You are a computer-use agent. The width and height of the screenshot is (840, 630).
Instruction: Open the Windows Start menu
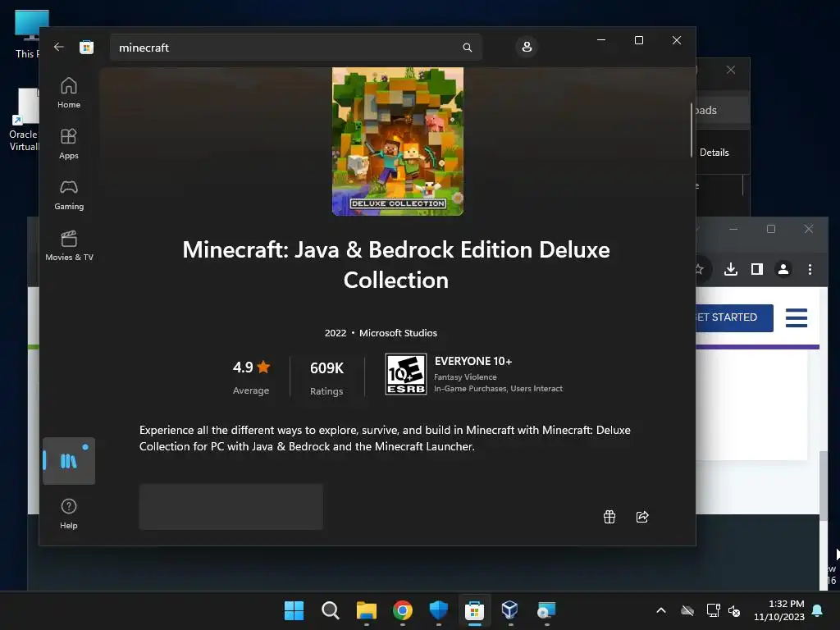point(294,610)
